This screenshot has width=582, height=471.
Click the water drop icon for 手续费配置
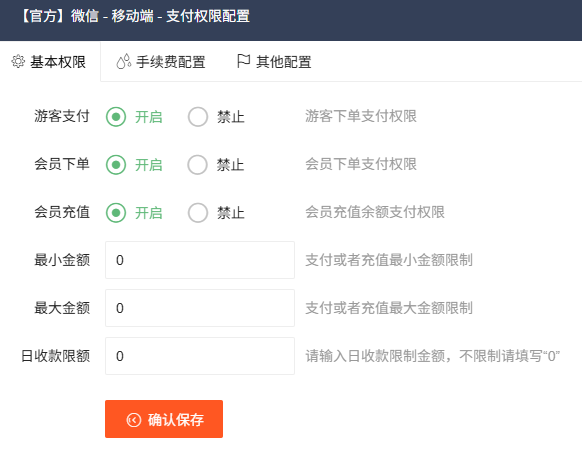(124, 61)
